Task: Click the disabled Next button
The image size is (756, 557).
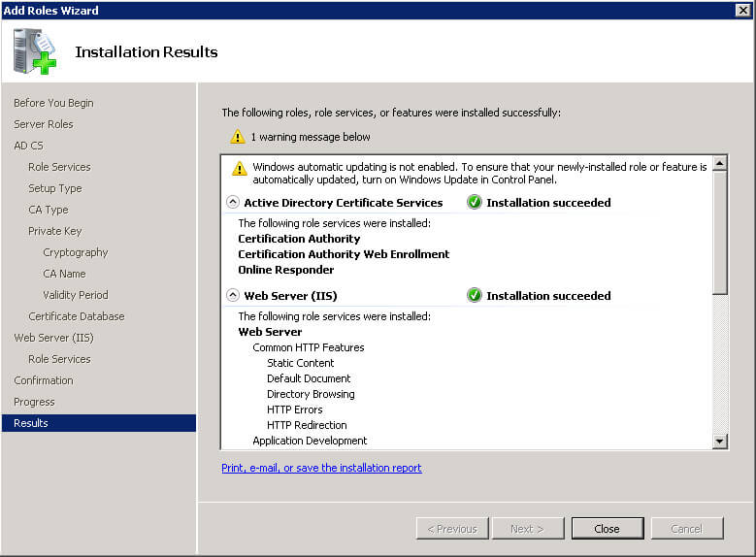Action: coord(528,529)
